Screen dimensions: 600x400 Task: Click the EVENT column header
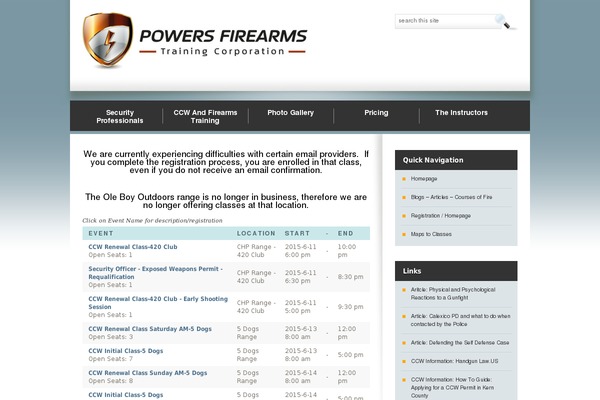[x=101, y=233]
